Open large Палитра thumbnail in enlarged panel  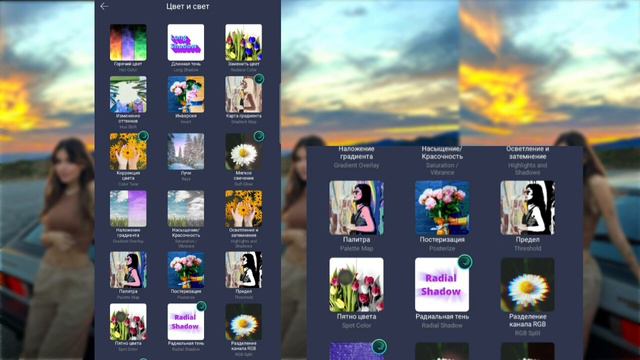point(356,208)
